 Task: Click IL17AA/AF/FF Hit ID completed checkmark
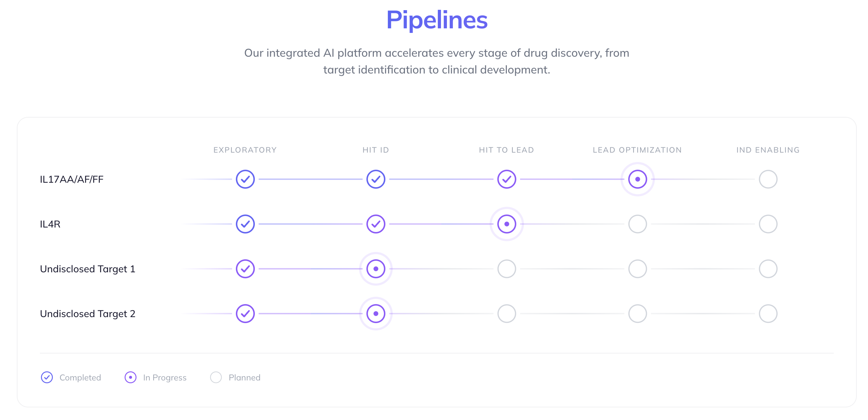click(x=376, y=179)
